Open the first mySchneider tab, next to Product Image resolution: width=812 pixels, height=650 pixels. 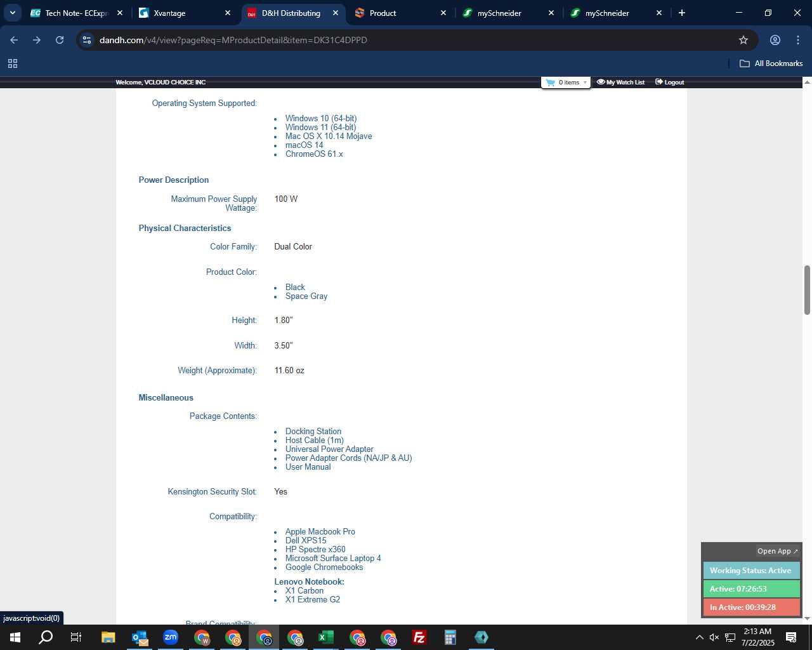pyautogui.click(x=507, y=13)
